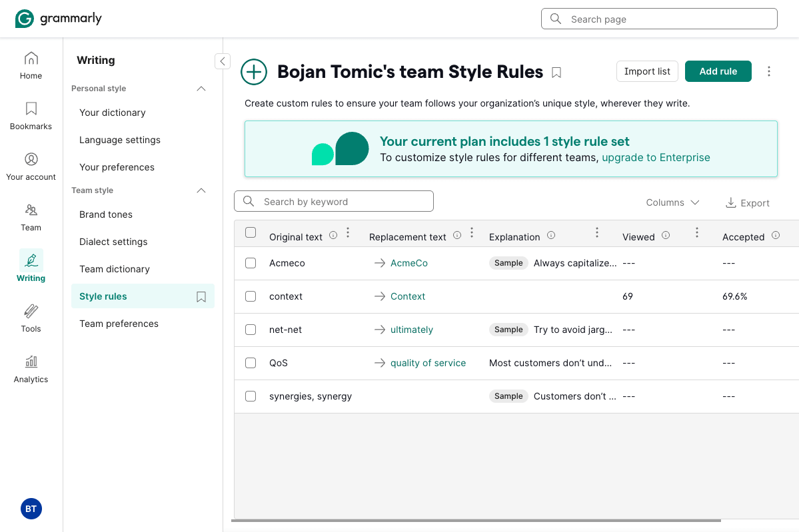799x532 pixels.
Task: Select the checkbox for the Acmeco rule
Action: (x=251, y=263)
